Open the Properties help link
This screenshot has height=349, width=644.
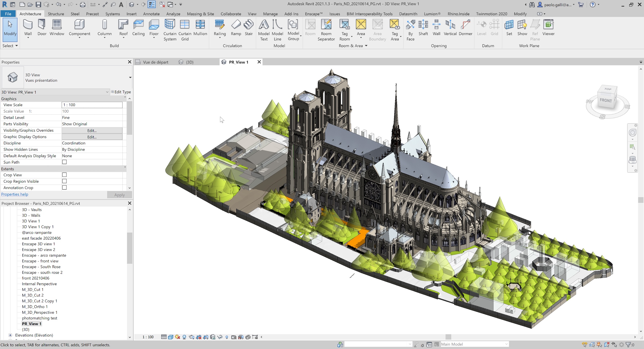(15, 194)
